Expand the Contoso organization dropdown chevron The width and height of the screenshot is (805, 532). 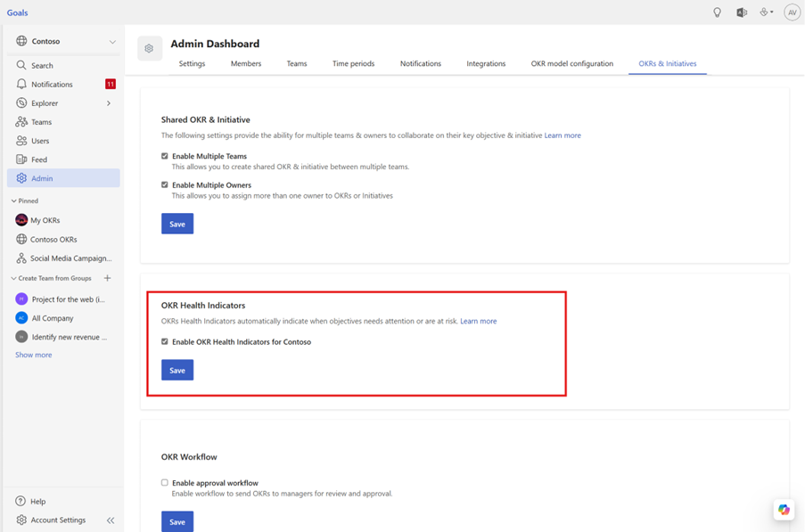[112, 42]
